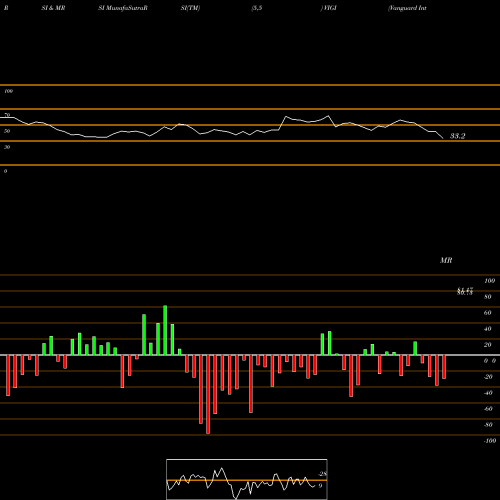
Task: Click the 'Vanguard Int' title text
Action: [407, 8]
